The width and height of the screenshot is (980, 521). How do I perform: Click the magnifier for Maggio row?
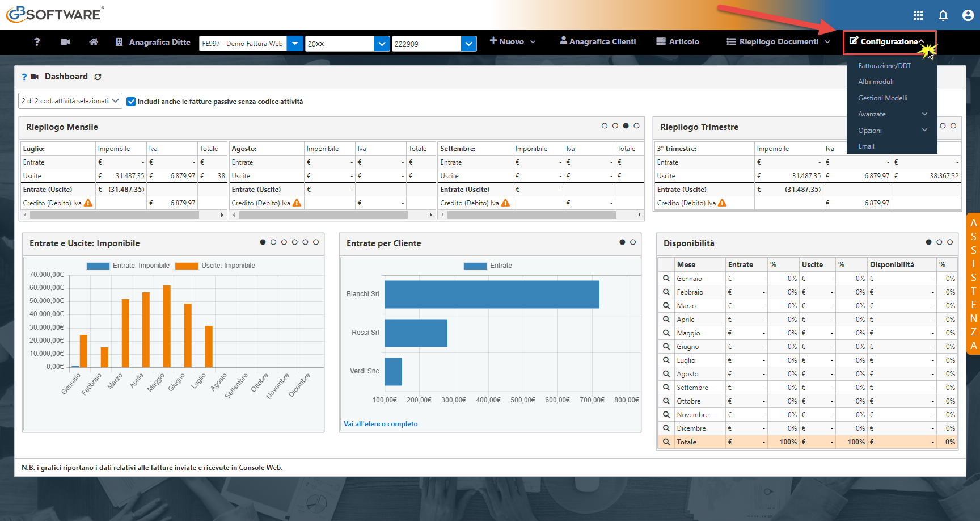666,333
